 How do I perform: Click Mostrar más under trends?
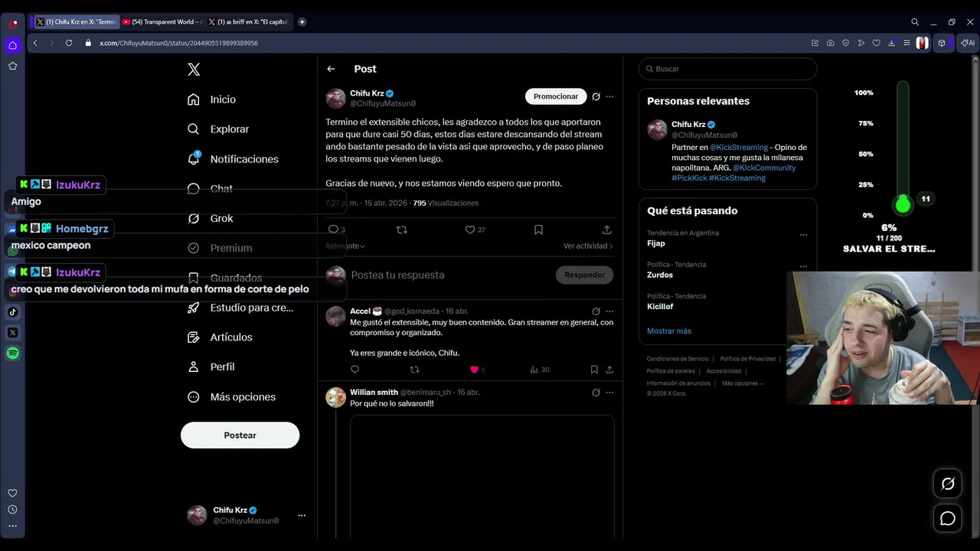point(669,331)
